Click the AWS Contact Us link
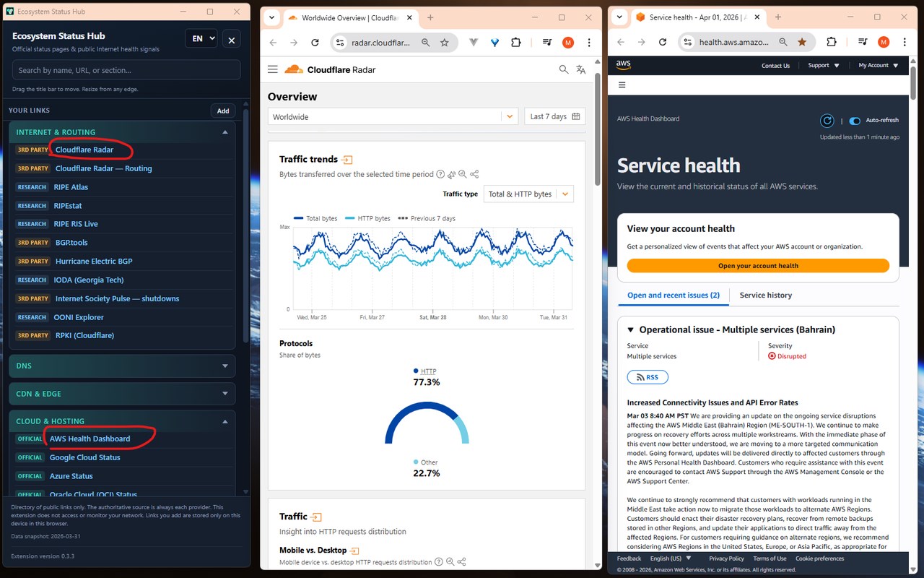 (776, 66)
